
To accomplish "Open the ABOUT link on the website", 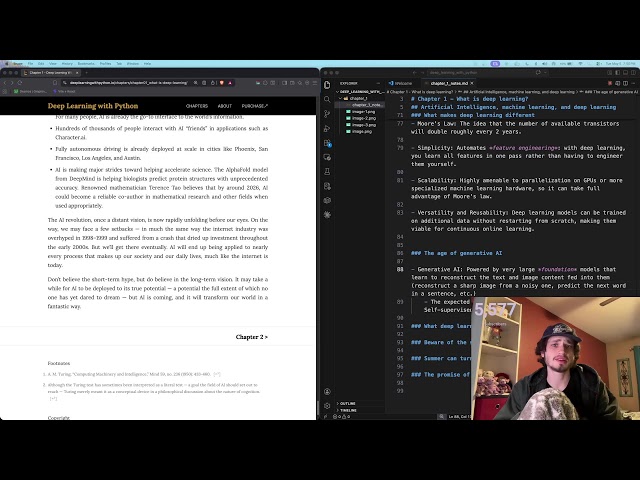I will click(x=224, y=106).
